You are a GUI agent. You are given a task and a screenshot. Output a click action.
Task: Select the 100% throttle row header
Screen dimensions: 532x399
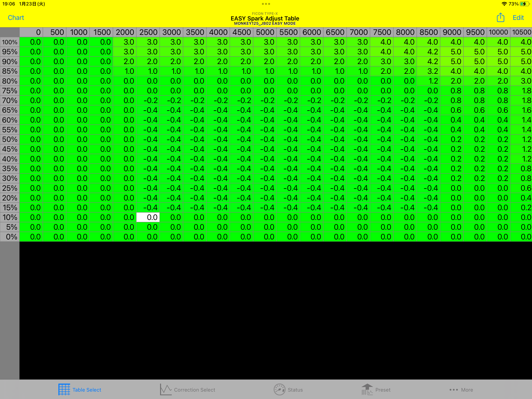click(x=10, y=42)
